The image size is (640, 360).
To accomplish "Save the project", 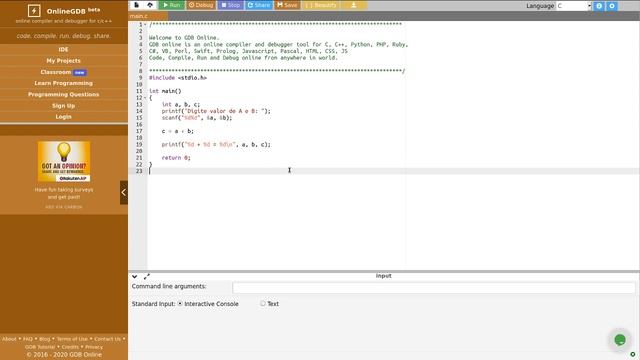I will pos(287,5).
